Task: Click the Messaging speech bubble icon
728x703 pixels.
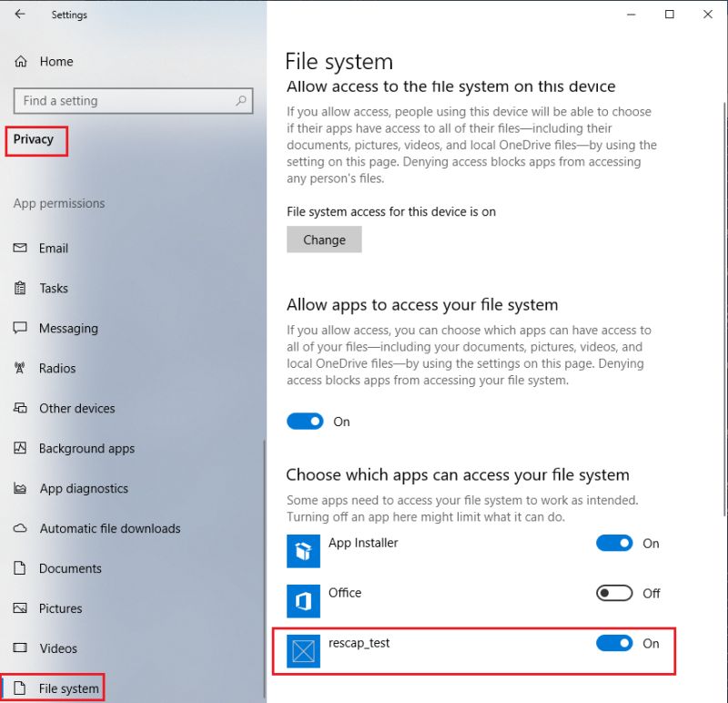Action: pyautogui.click(x=21, y=328)
